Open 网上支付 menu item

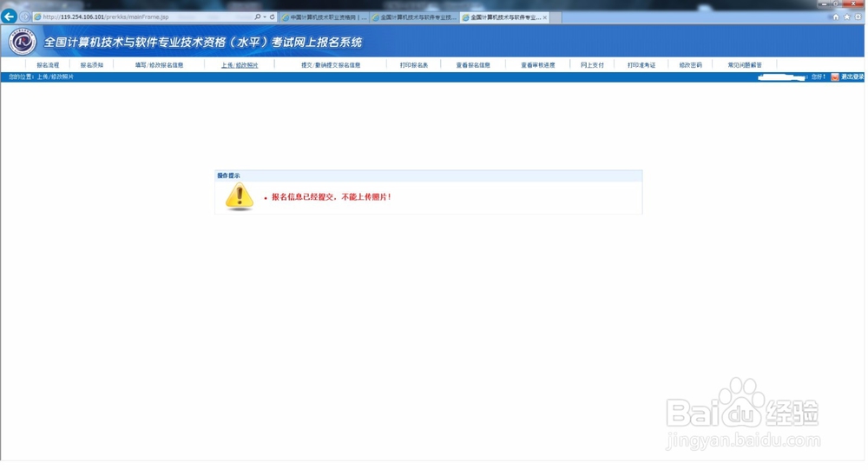(592, 65)
